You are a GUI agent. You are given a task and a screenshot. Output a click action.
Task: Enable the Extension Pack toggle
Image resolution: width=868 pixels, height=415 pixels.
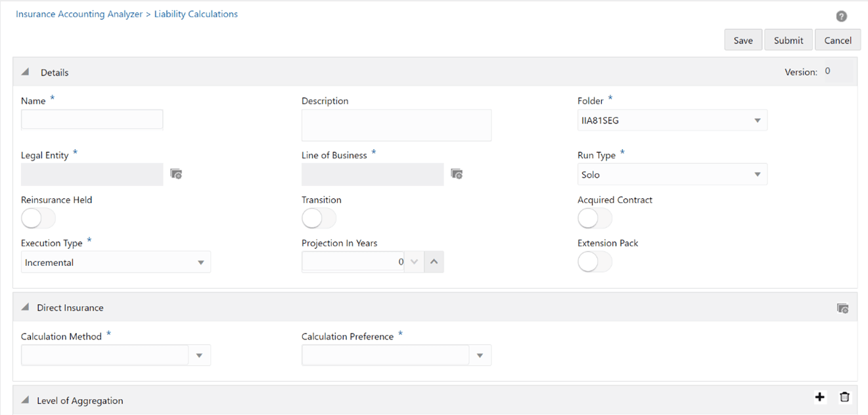595,261
